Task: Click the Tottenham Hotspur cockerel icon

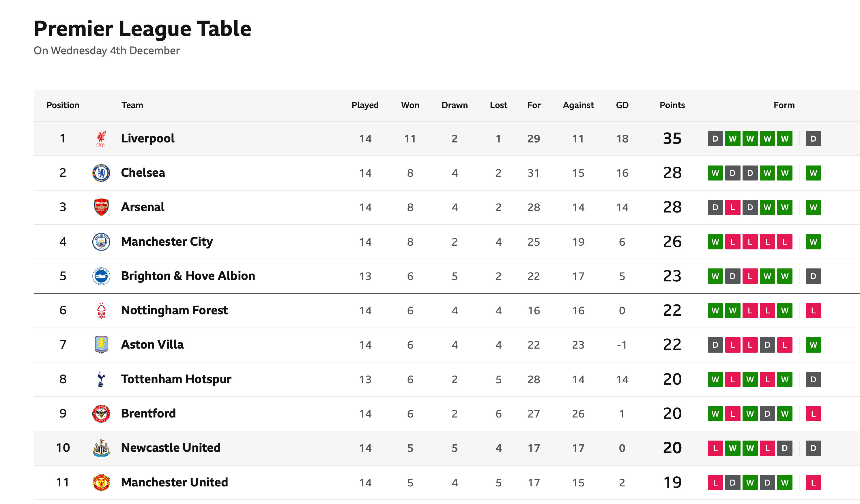Action: 101,379
